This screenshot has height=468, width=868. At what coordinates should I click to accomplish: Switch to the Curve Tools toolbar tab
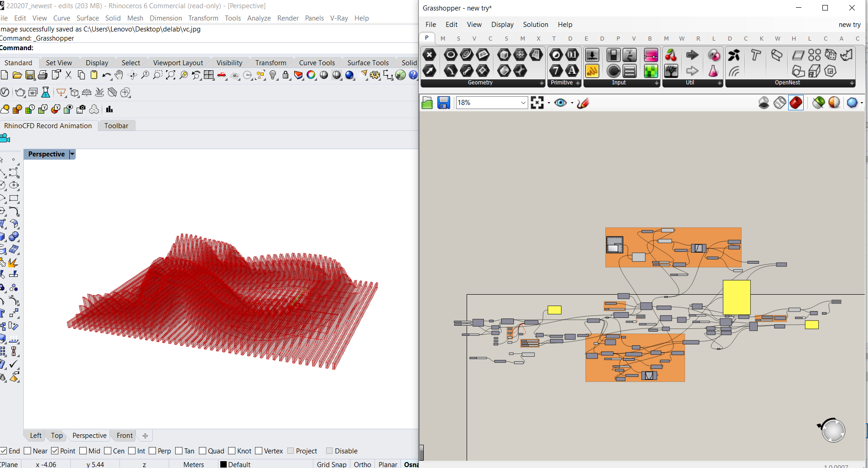tap(317, 63)
